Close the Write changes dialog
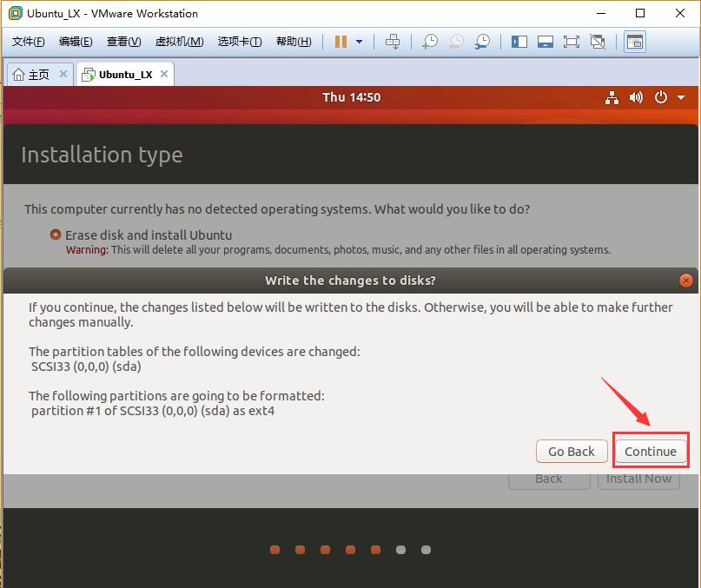Image resolution: width=701 pixels, height=588 pixels. 686,281
